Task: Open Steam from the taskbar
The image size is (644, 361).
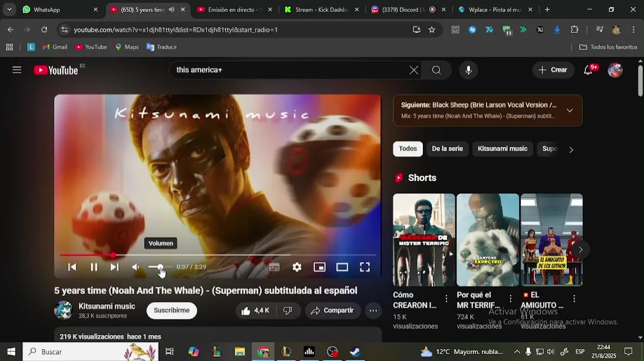Action: 355,351
